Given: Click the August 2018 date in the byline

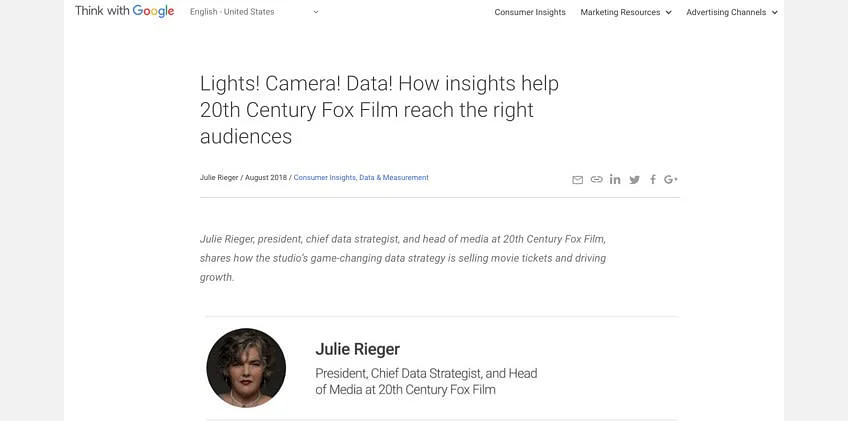Looking at the screenshot, I should (x=266, y=177).
